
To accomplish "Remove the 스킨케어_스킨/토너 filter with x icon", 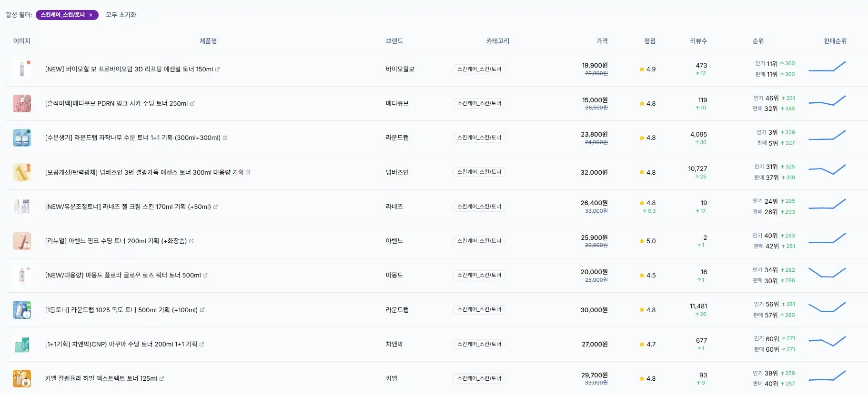I will (x=91, y=15).
